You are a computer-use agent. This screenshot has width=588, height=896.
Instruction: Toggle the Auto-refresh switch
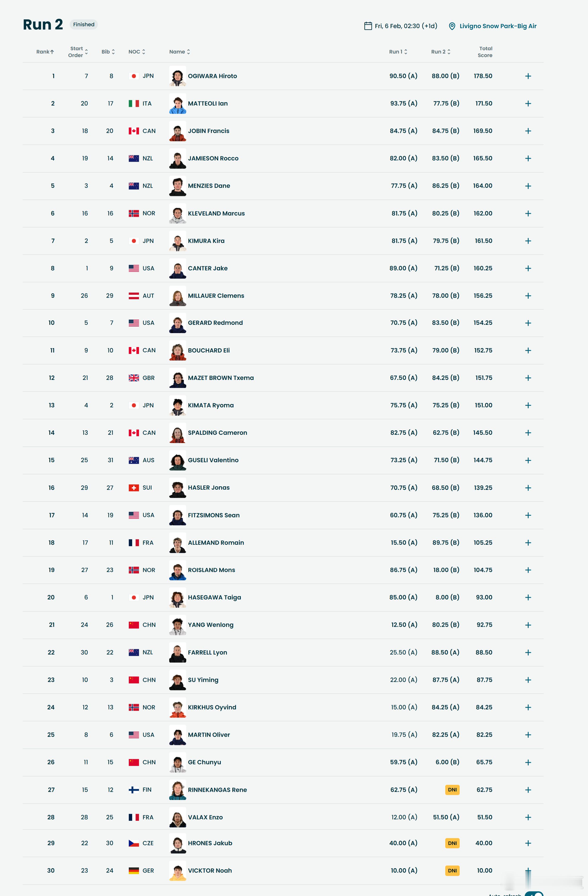coord(534,894)
